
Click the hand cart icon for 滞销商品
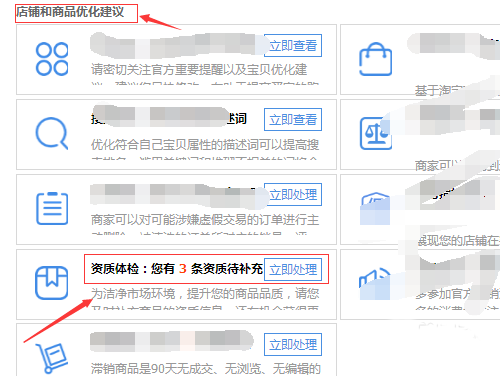pyautogui.click(x=52, y=358)
